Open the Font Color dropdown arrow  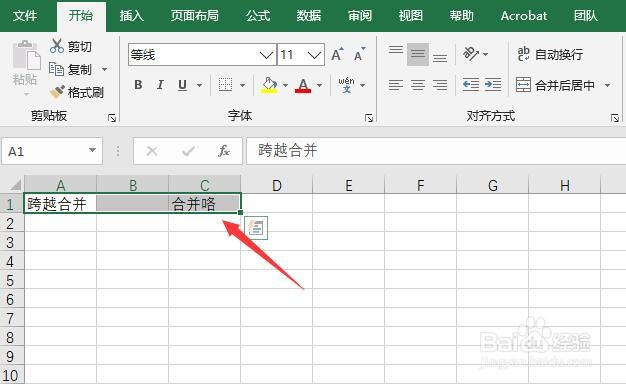point(319,85)
